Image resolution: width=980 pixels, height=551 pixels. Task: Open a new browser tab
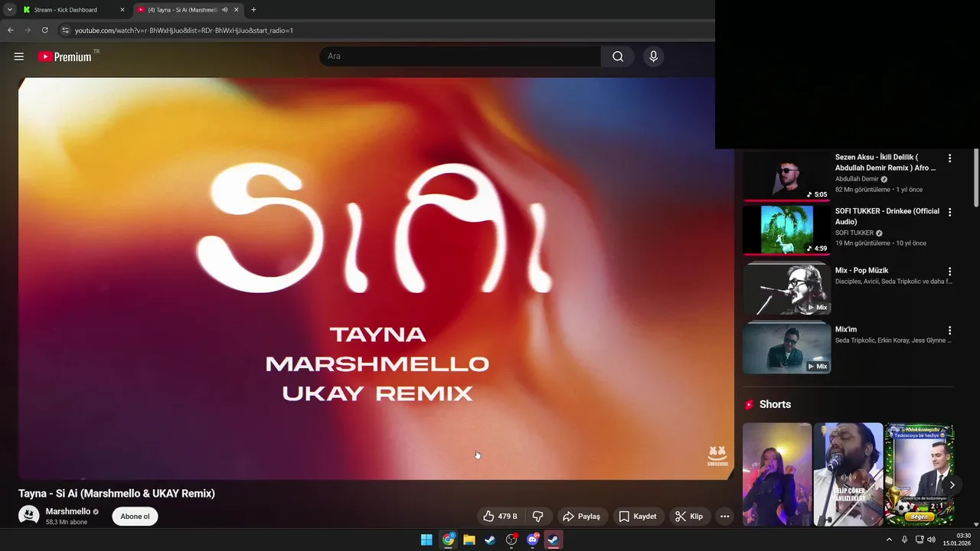[253, 10]
